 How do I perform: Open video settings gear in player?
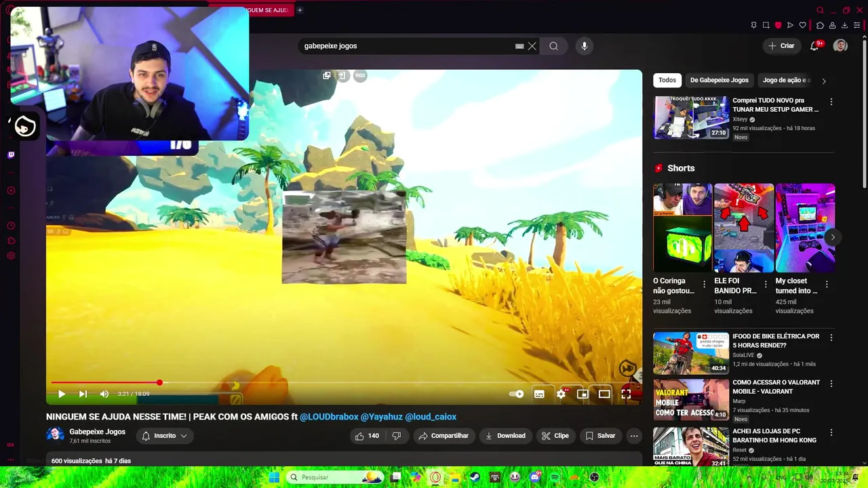tap(561, 394)
